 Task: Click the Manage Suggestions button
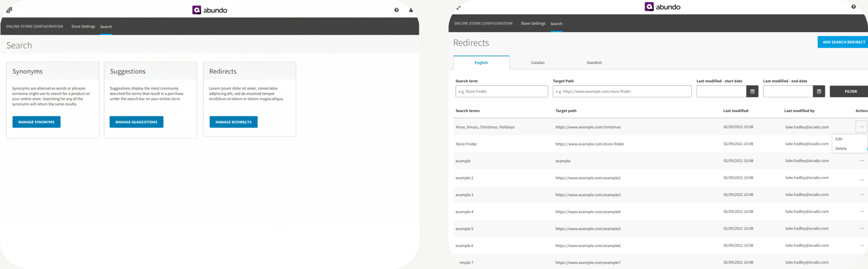click(136, 122)
